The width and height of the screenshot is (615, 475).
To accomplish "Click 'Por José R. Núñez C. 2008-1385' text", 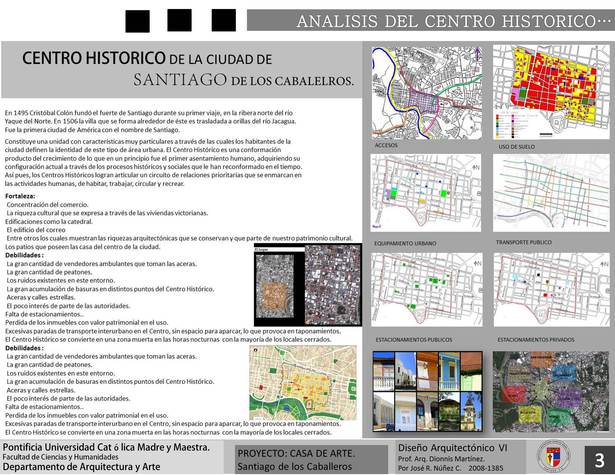I will (x=450, y=468).
